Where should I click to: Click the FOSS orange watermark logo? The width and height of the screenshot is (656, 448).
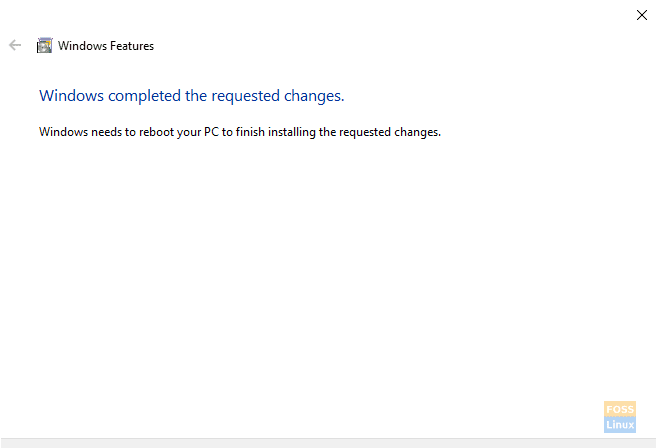tap(620, 409)
